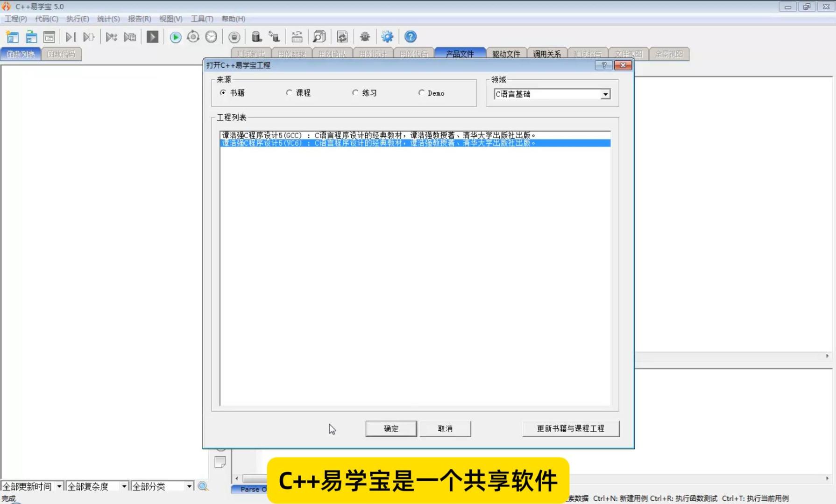Click the note page icon below the dialog
Image resolution: width=836 pixels, height=504 pixels.
click(220, 462)
